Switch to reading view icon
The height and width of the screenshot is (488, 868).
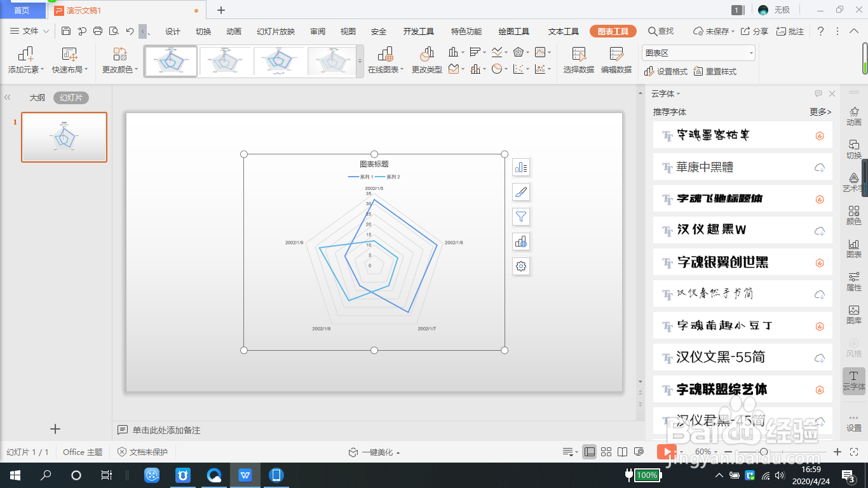[622, 452]
